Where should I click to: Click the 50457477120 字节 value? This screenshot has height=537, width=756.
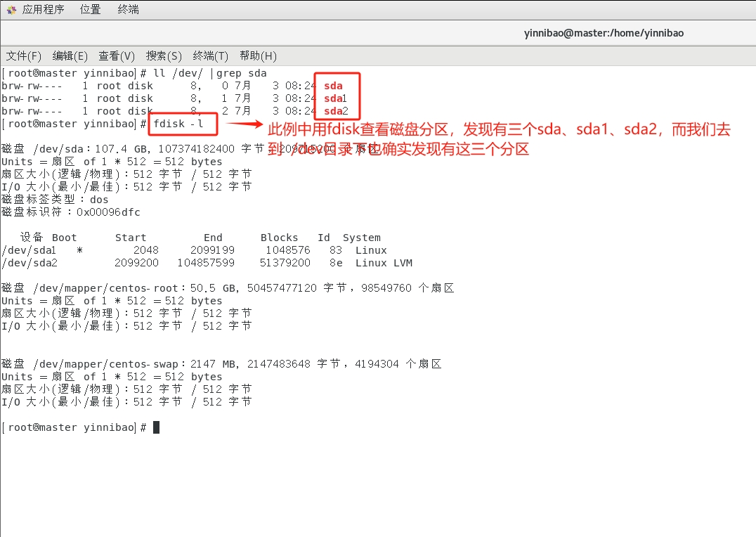[x=297, y=288]
